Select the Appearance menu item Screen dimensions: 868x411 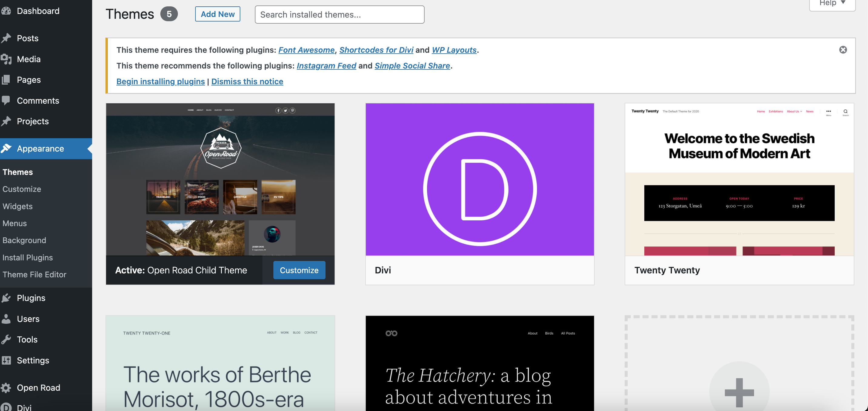point(40,149)
